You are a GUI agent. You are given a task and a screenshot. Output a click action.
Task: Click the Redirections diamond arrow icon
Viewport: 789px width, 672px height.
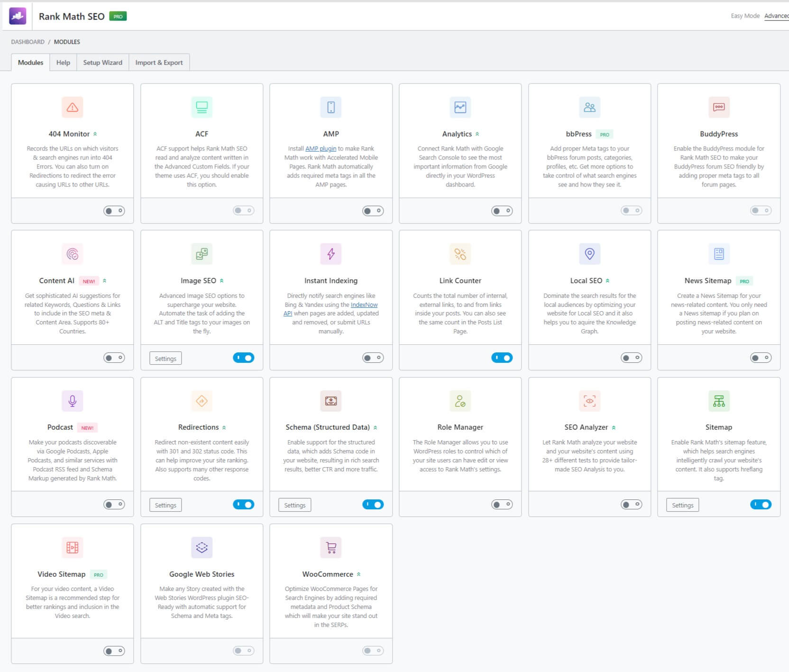tap(202, 401)
